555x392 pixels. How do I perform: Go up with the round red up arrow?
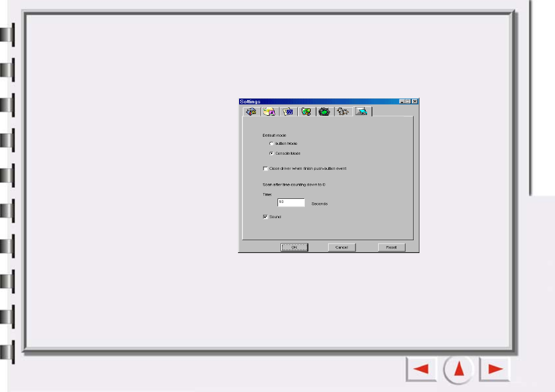point(459,369)
